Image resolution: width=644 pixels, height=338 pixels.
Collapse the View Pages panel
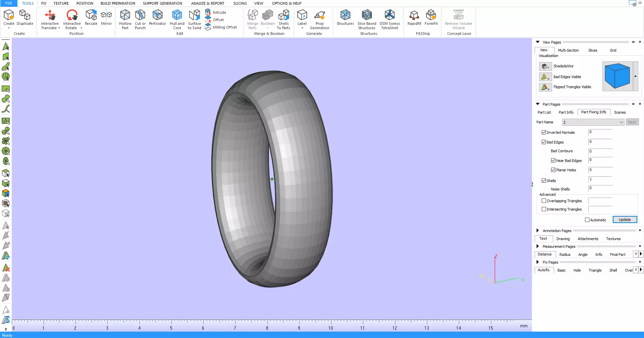point(538,42)
